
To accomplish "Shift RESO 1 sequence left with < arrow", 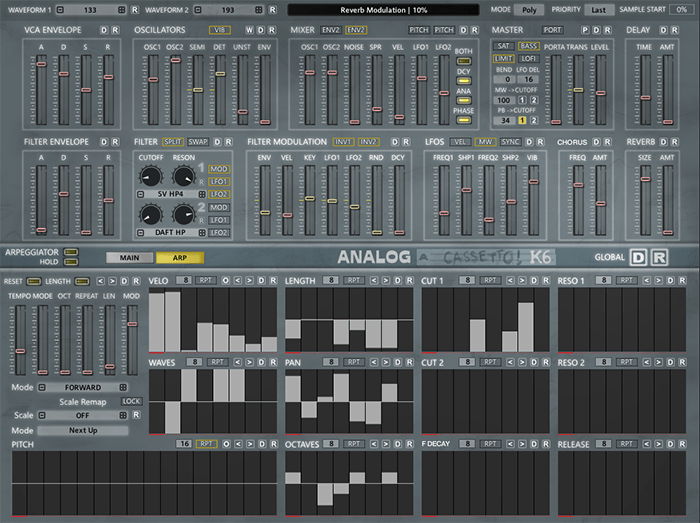I will click(646, 281).
